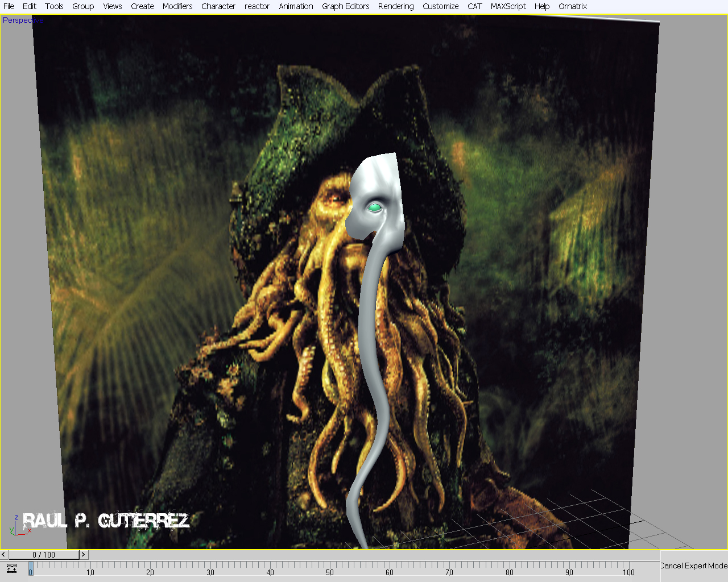Open the Character menu
Viewport: 728px width, 582px height.
[x=218, y=6]
